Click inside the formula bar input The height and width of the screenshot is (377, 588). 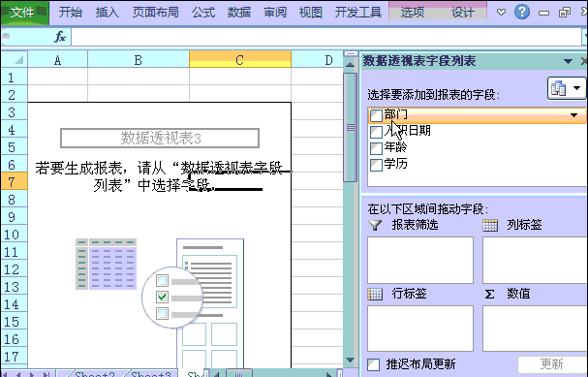click(x=326, y=37)
